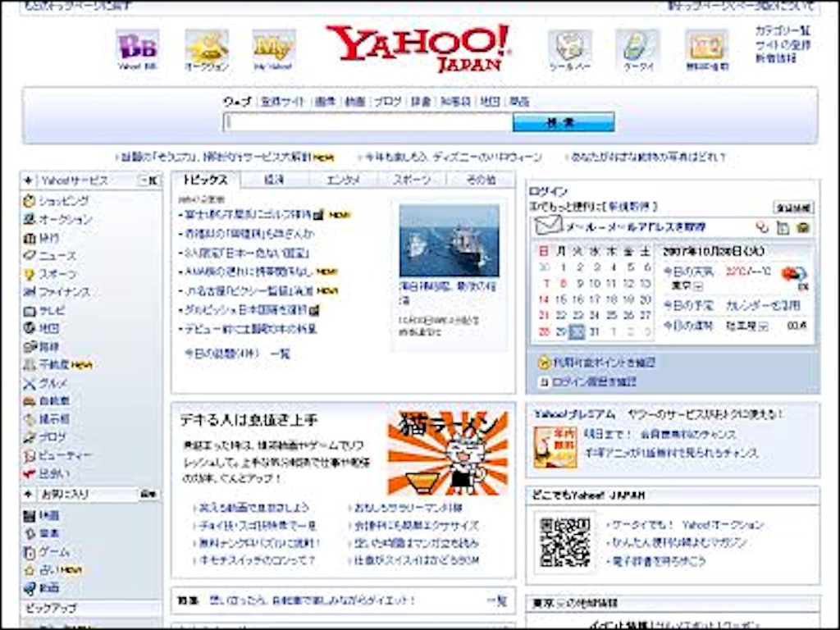
Task: Click the Yahoo! JAPAN logo
Action: [x=419, y=48]
